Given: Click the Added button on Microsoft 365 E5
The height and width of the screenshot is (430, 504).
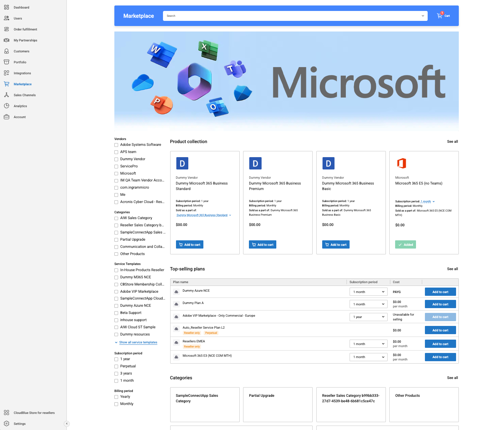Looking at the screenshot, I should 405,244.
